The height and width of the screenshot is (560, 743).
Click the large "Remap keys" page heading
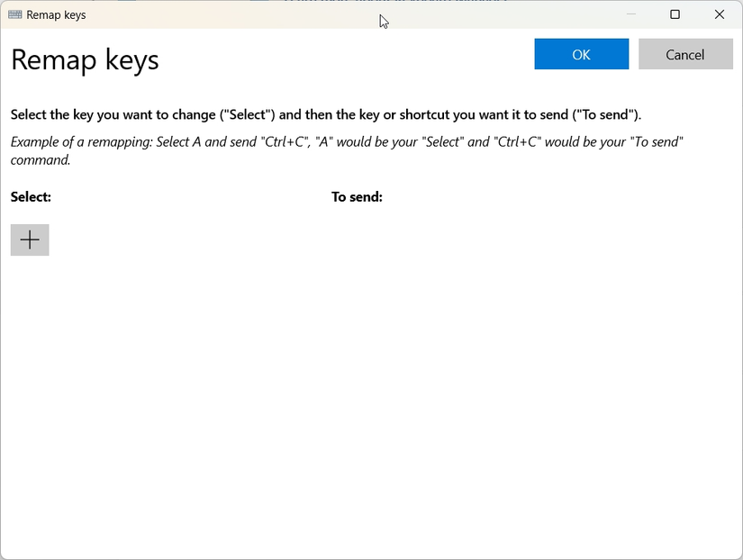coord(85,59)
